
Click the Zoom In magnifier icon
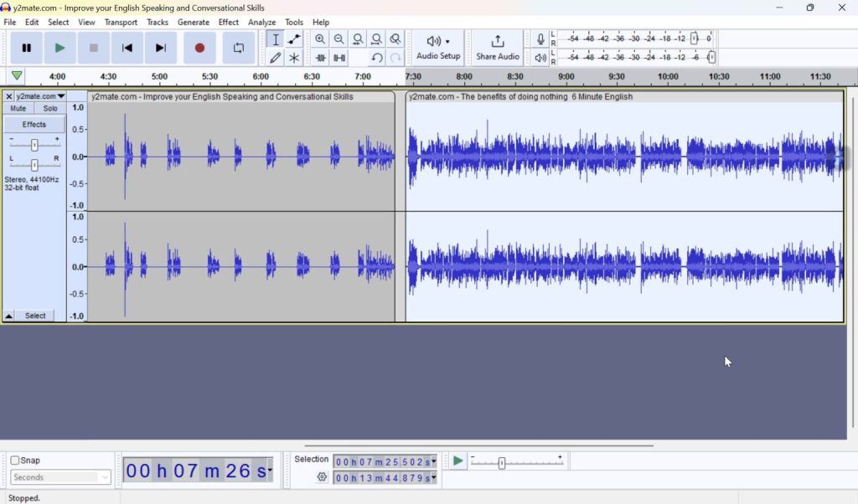point(320,39)
